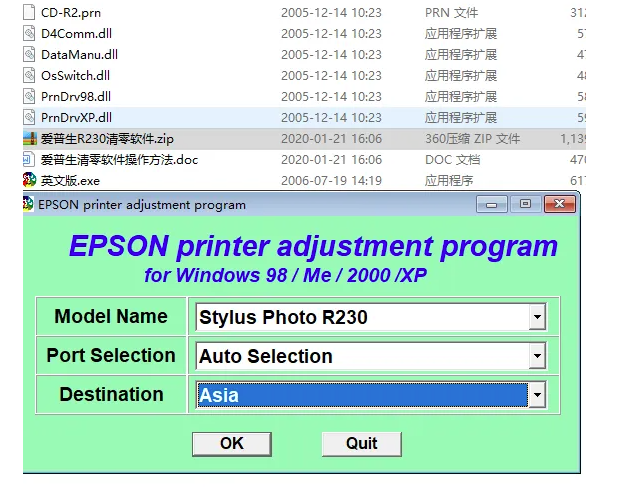
Task: Minimize the EPSON adjustment program window
Action: pos(492,204)
